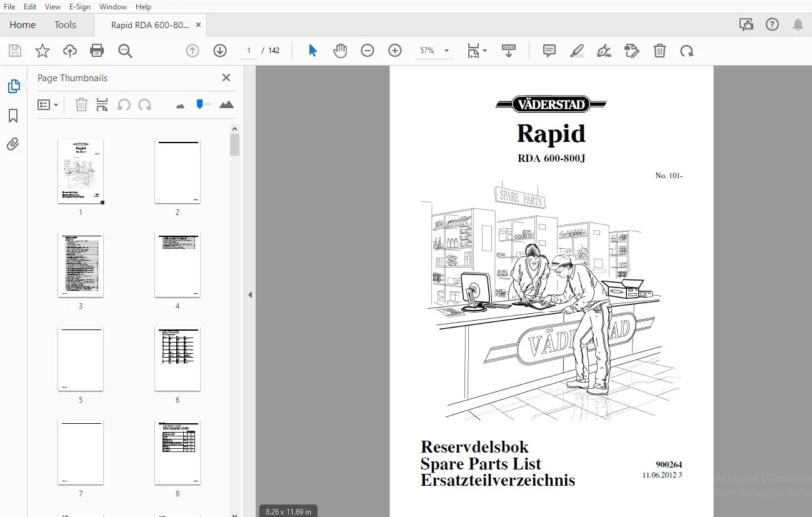Click the thumbnail size slider handle
Viewport: 812px width, 517px height.
coord(199,104)
